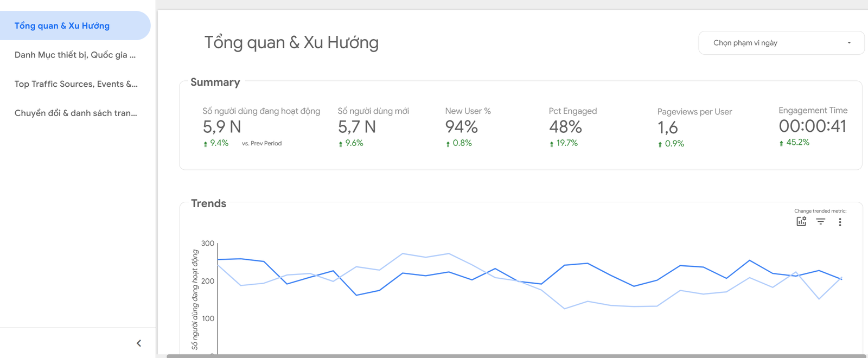Click the 200 y-axis tick label
Image resolution: width=868 pixels, height=358 pixels.
pos(208,281)
